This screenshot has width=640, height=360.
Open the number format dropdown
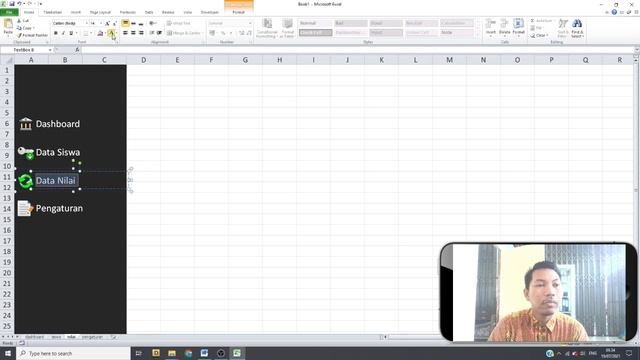pyautogui.click(x=250, y=23)
